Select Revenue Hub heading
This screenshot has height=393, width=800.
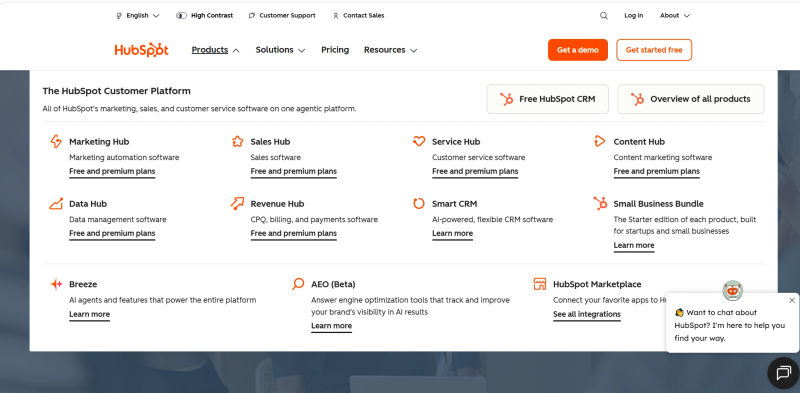pos(277,204)
